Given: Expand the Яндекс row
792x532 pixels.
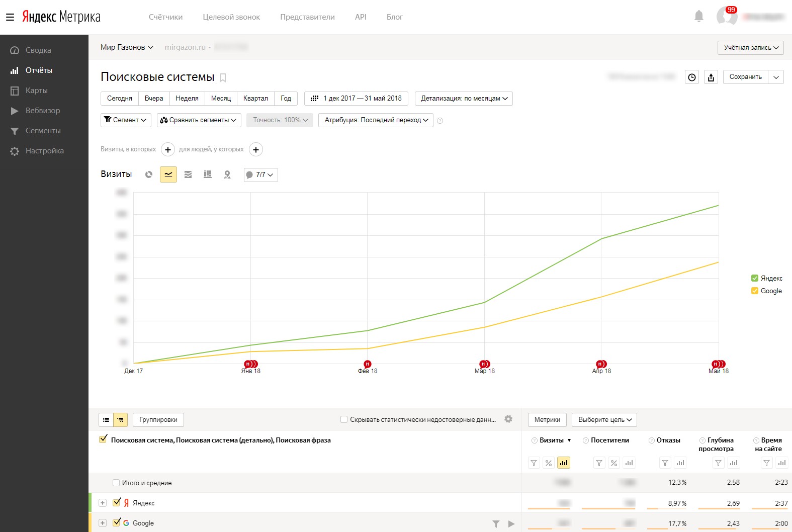Looking at the screenshot, I should 103,503.
